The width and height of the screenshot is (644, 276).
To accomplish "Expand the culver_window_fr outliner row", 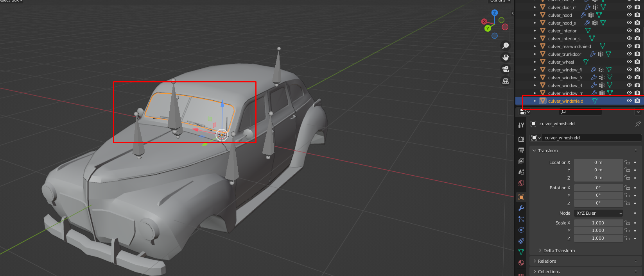I will click(535, 77).
